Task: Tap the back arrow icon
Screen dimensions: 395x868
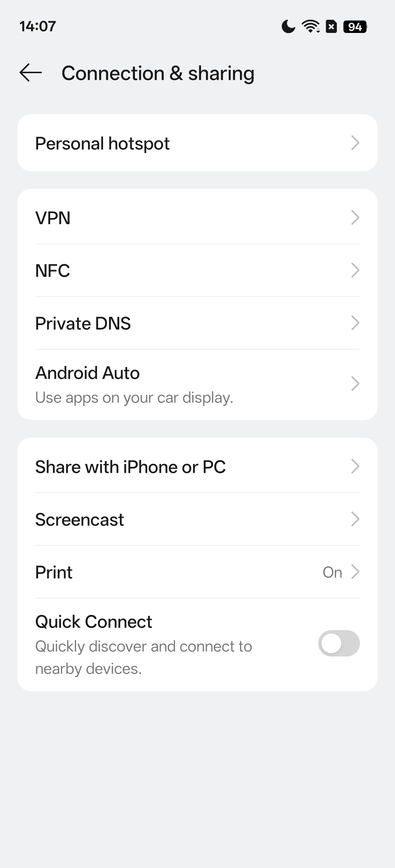Action: (31, 72)
